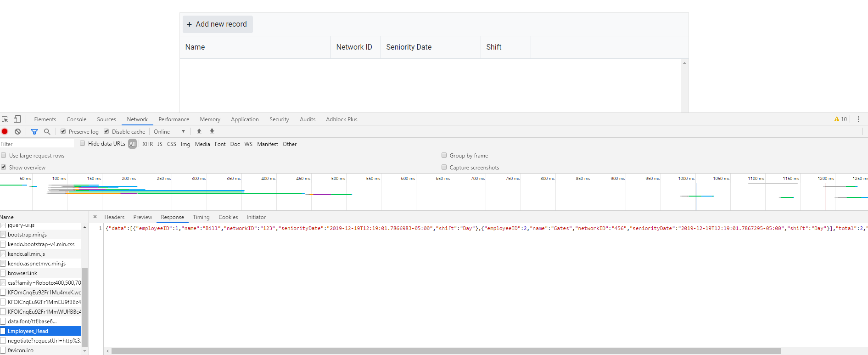Clear the network log icon
Image resolution: width=868 pixels, height=355 pixels.
(17, 131)
